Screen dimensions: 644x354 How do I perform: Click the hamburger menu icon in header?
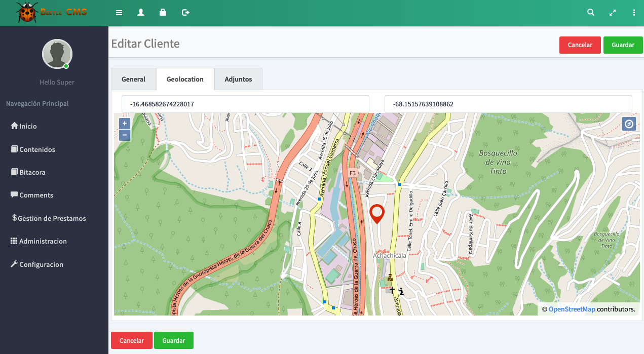point(119,13)
